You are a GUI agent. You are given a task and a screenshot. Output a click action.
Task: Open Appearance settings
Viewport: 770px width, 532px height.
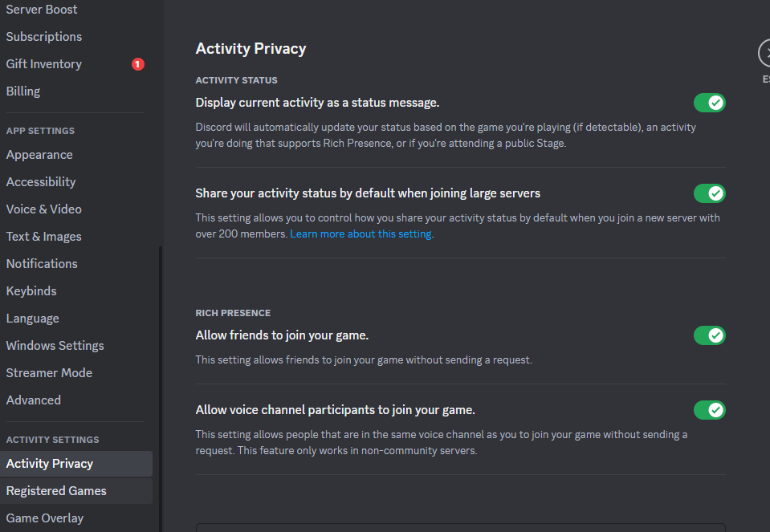pos(39,155)
